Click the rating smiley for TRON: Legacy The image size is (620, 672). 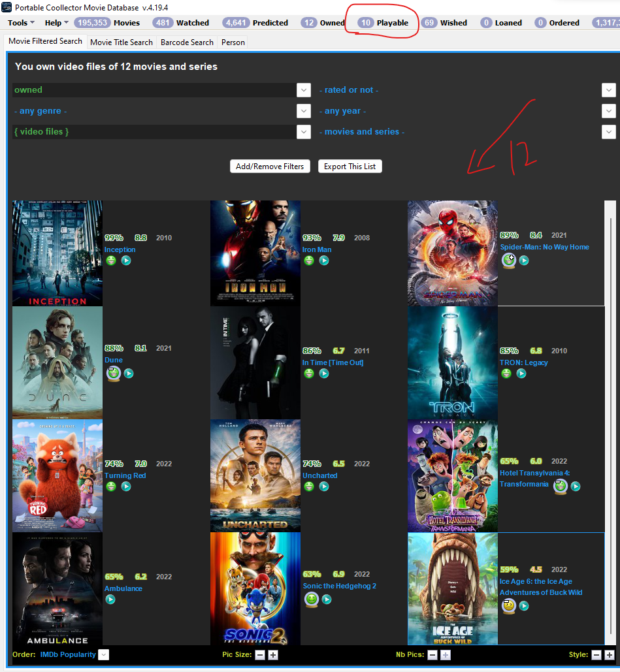(x=506, y=374)
